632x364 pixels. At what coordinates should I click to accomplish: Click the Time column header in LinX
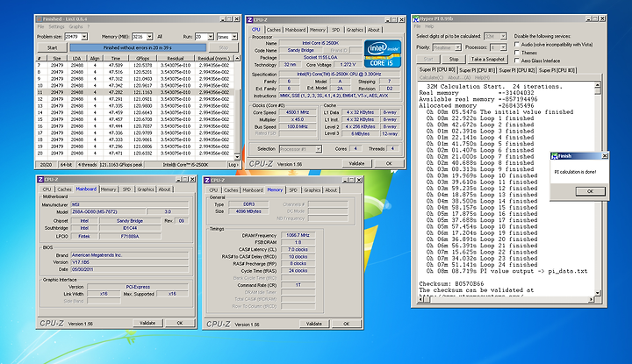pos(116,59)
